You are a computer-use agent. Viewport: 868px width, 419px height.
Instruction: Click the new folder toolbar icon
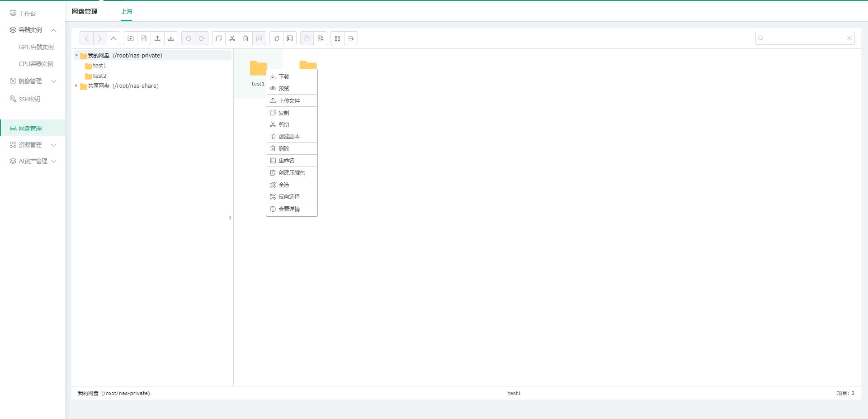(131, 38)
